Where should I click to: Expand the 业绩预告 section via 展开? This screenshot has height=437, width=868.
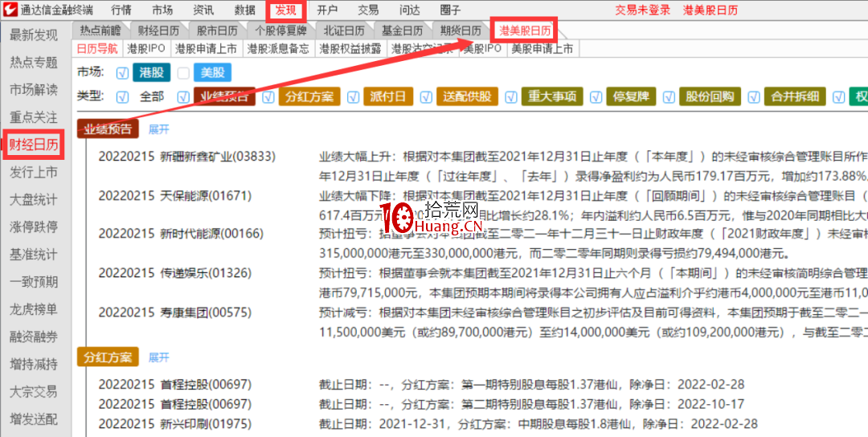[x=158, y=129]
